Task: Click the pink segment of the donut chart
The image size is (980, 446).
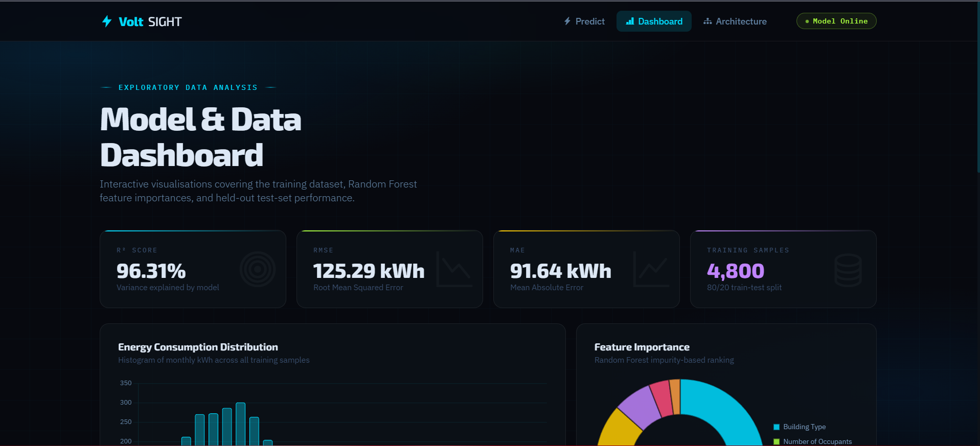Action: click(x=663, y=398)
